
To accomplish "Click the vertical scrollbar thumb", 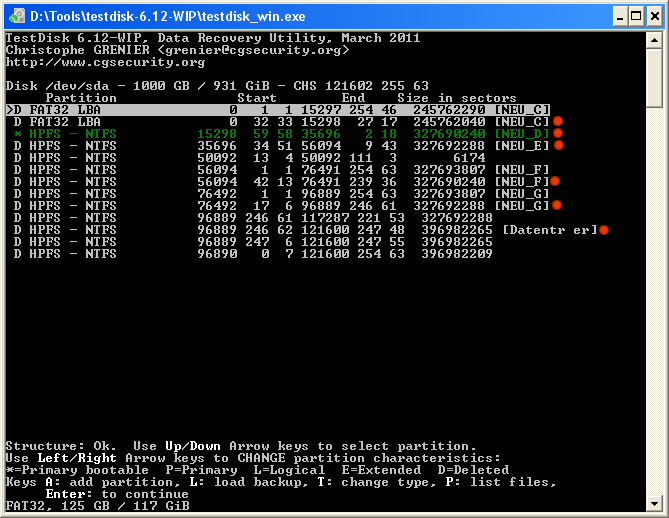I will tap(654, 78).
